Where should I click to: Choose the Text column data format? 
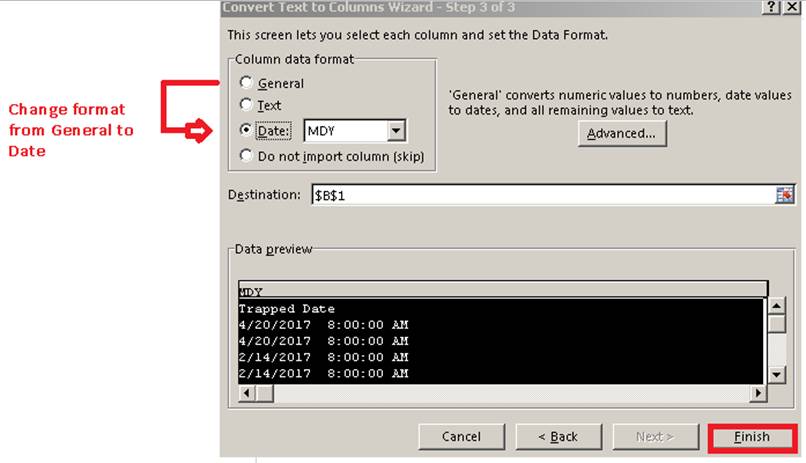tap(247, 105)
